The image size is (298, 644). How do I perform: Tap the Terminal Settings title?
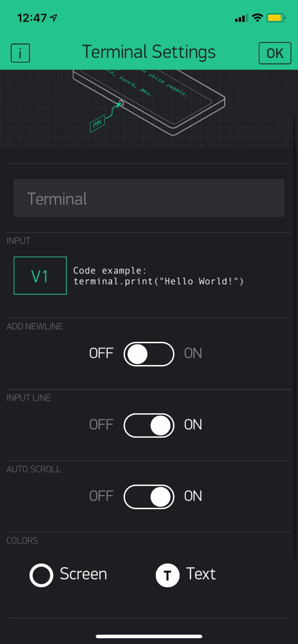(149, 52)
